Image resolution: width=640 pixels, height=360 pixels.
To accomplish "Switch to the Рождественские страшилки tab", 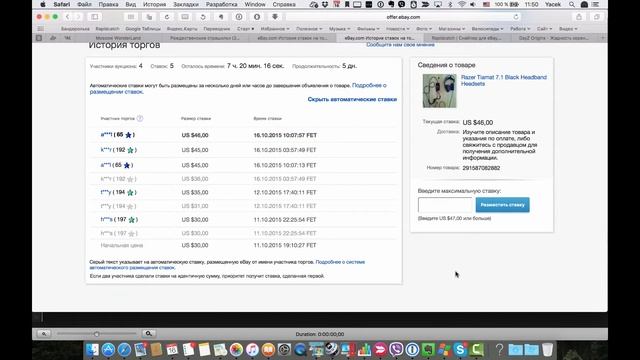I will tap(205, 38).
